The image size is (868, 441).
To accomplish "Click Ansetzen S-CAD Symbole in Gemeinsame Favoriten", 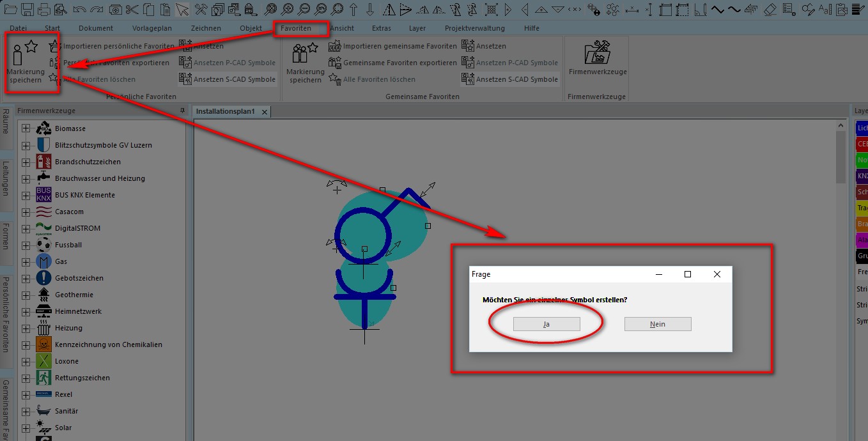I will click(x=510, y=79).
